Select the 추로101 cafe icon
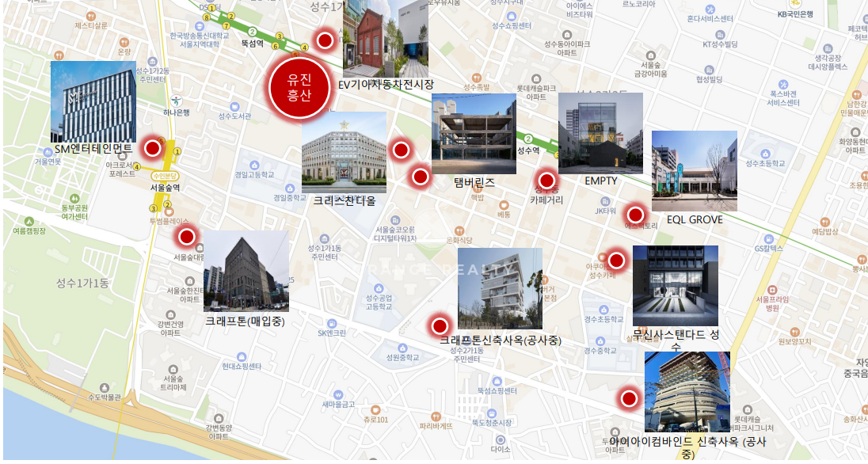The width and height of the screenshot is (868, 464). click(375, 410)
